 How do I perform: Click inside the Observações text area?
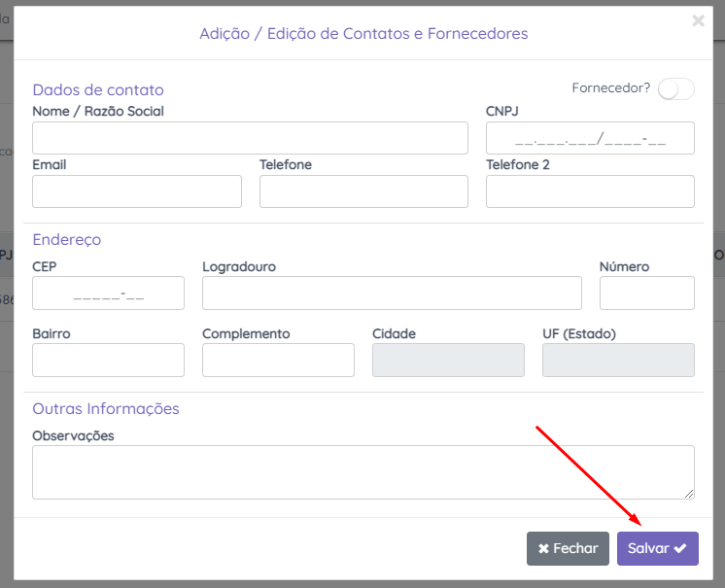[362, 472]
